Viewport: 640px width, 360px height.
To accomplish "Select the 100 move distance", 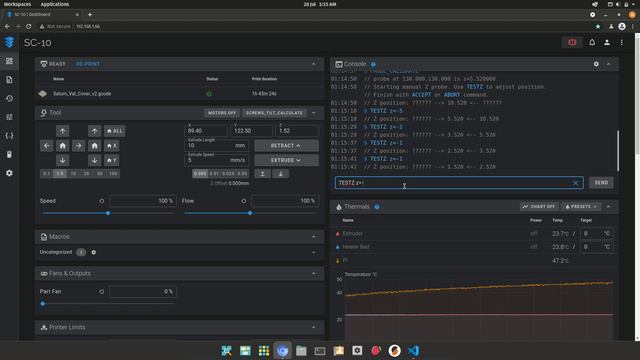I will click(113, 173).
